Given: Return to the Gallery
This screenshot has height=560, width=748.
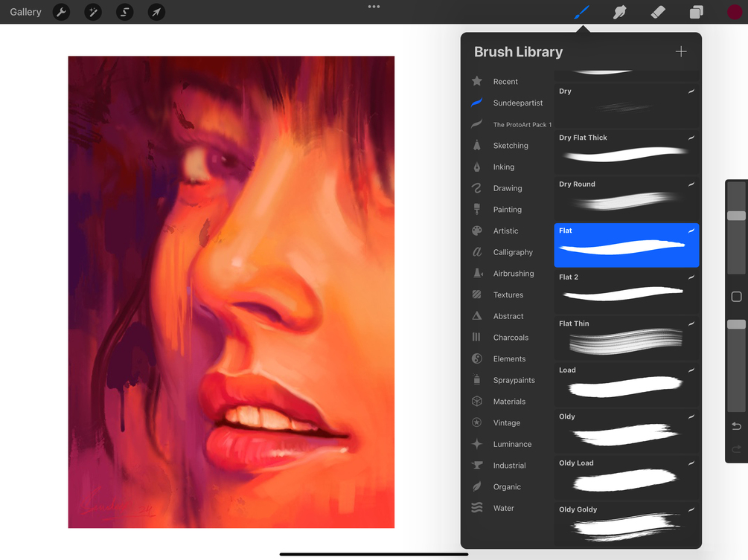Looking at the screenshot, I should coord(26,12).
